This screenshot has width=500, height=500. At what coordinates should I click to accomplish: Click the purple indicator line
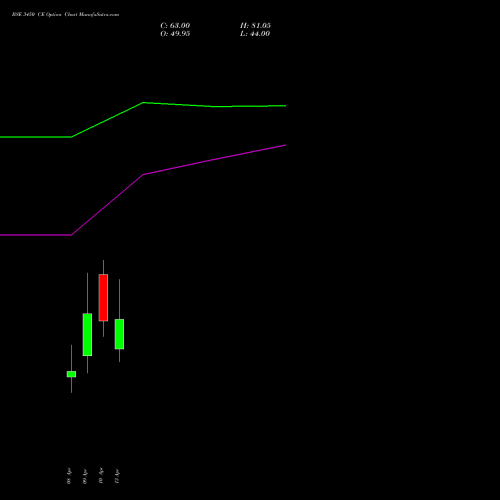click(x=143, y=175)
